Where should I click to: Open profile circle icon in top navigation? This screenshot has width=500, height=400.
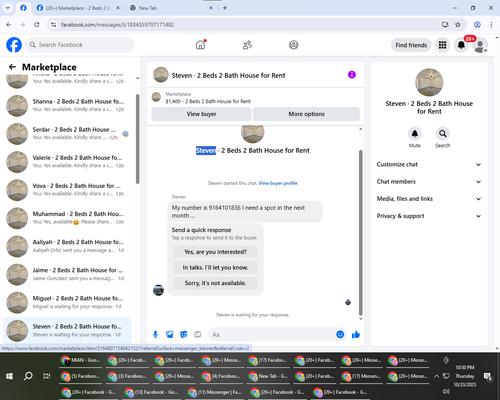pyautogui.click(x=294, y=45)
